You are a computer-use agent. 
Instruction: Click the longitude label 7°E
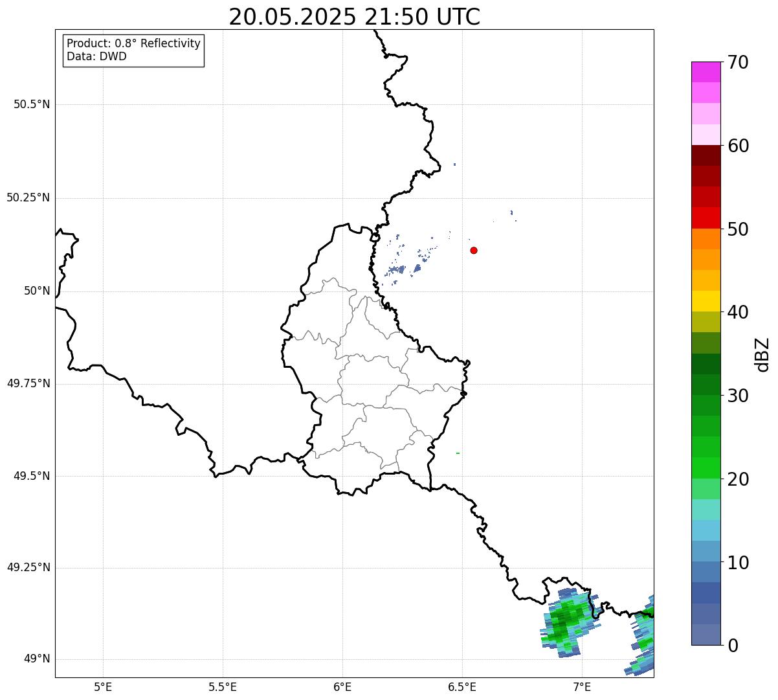[x=582, y=686]
